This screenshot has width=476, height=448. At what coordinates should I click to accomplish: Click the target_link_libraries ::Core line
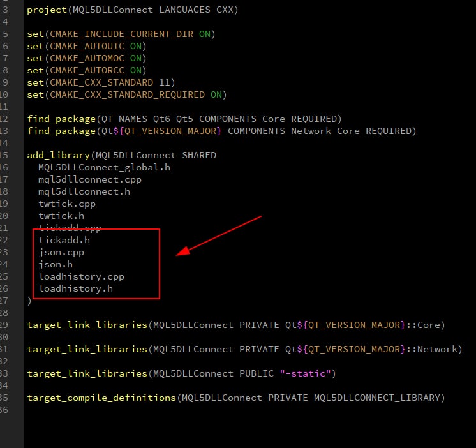pyautogui.click(x=236, y=325)
